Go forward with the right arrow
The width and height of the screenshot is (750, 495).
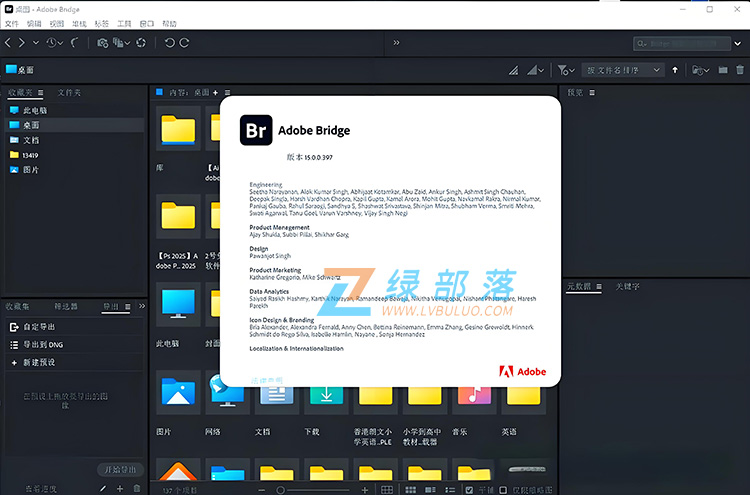tap(22, 43)
